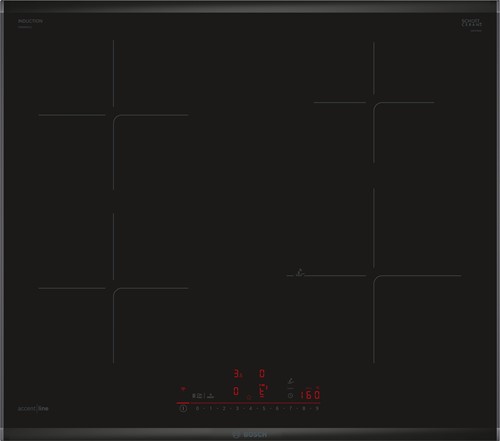
Task: Set power level to 3 on slider
Action: click(237, 408)
